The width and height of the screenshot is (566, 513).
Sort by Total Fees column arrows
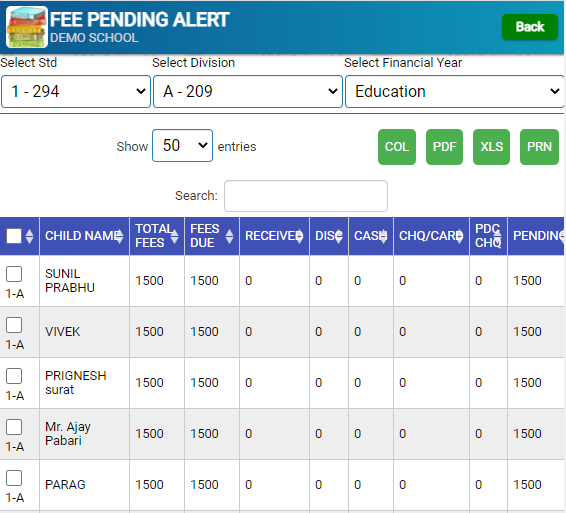[174, 236]
